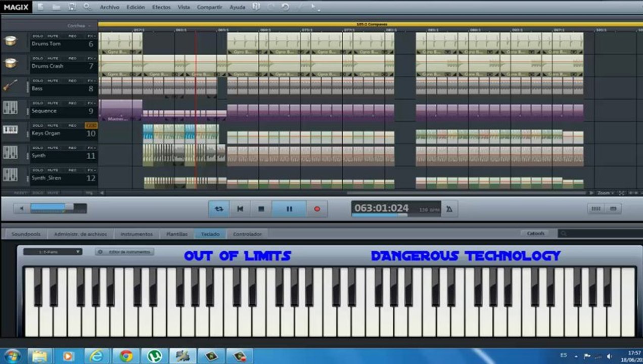Solo the Bass track
Viewport: 643px width, 364px height.
pyautogui.click(x=37, y=81)
